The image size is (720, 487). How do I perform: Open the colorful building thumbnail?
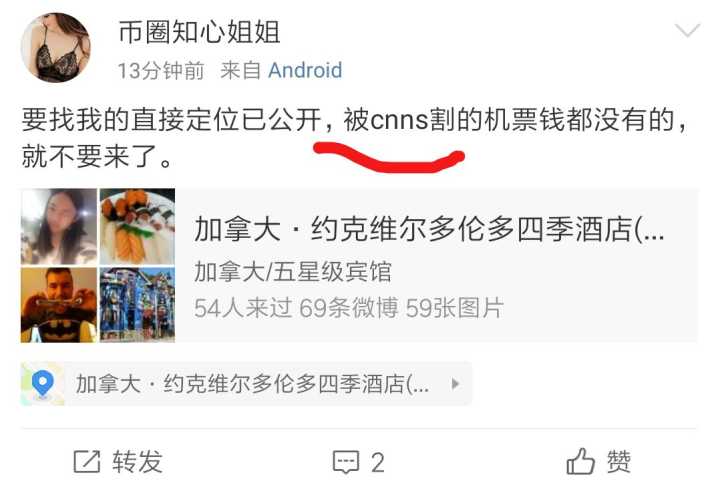(137, 305)
